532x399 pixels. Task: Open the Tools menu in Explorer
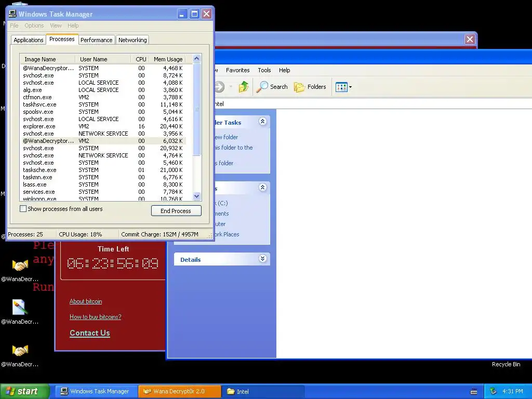(264, 70)
